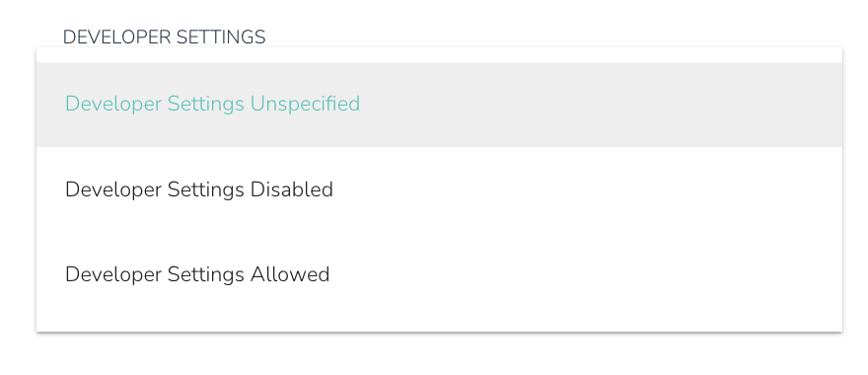This screenshot has height=375, width=868.
Task: Click the highlighted teal Unspecified entry
Action: tap(439, 105)
